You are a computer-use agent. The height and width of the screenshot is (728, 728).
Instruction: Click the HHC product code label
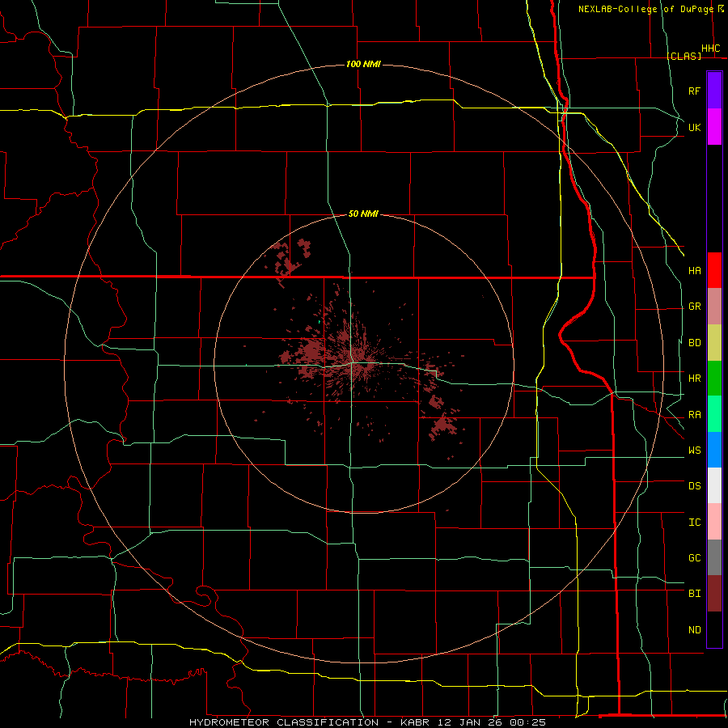pyautogui.click(x=710, y=49)
